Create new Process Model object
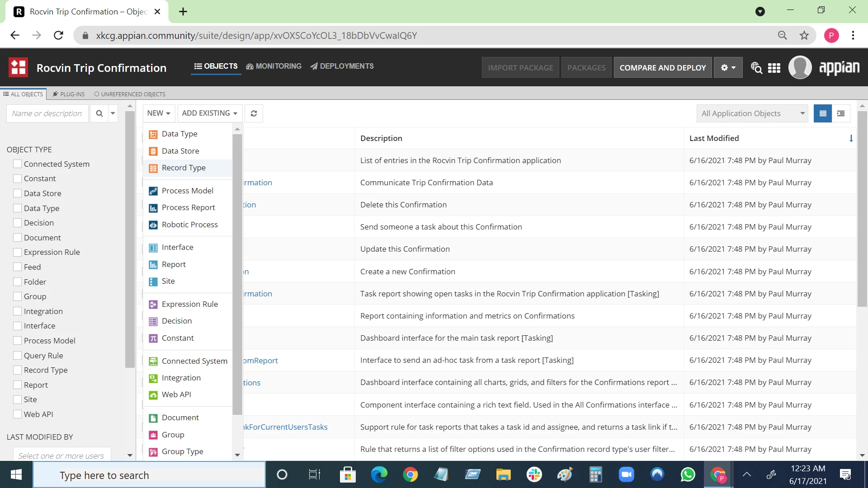The width and height of the screenshot is (868, 488). coord(188,191)
